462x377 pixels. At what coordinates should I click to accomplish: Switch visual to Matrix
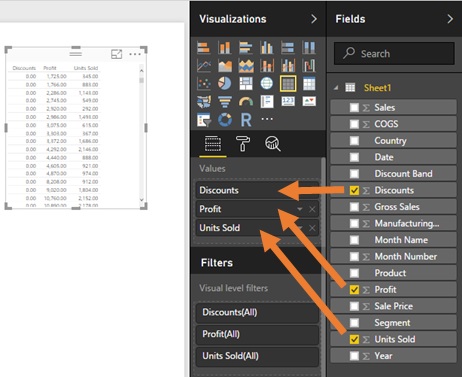(309, 83)
